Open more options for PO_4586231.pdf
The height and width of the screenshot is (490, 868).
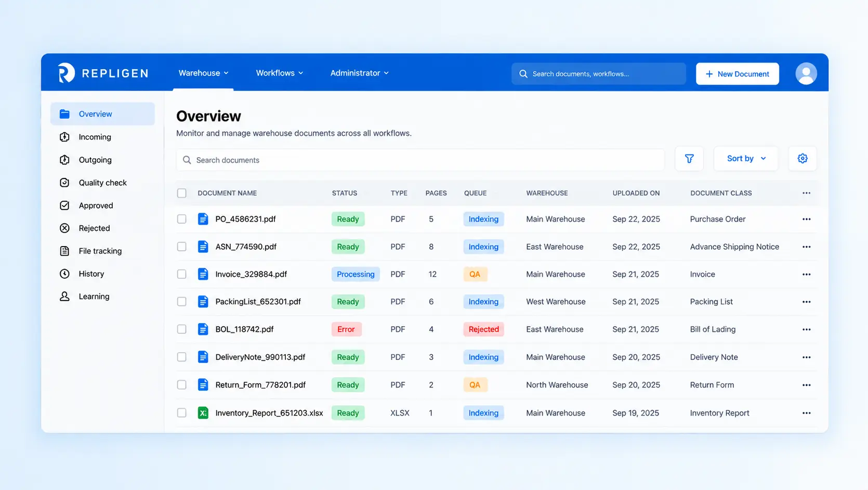[x=806, y=219]
